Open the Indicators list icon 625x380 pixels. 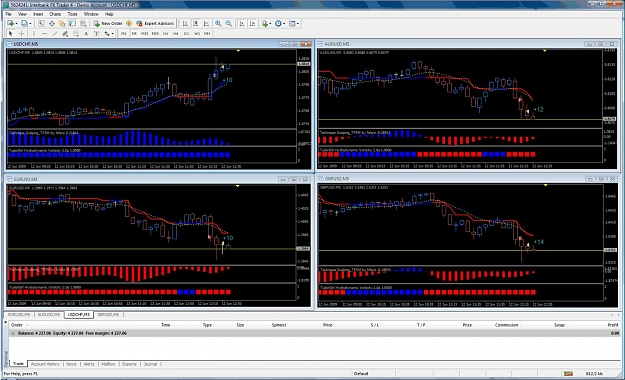pos(265,24)
